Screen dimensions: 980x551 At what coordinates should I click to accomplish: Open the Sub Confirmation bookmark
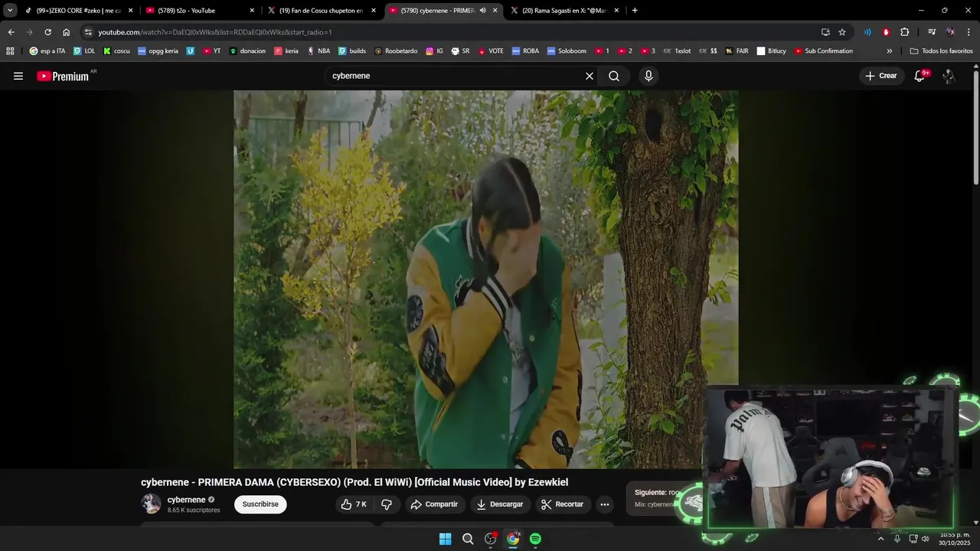[x=823, y=51]
